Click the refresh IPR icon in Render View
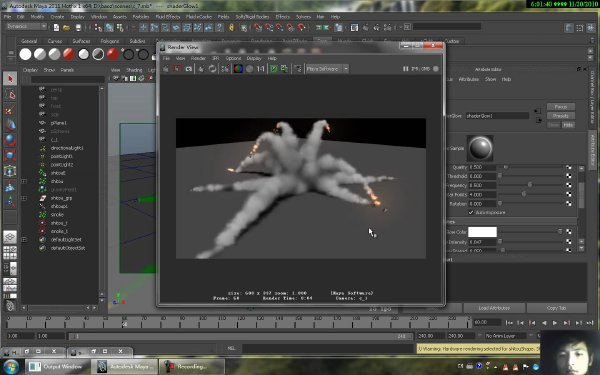The width and height of the screenshot is (600, 375). [212, 69]
